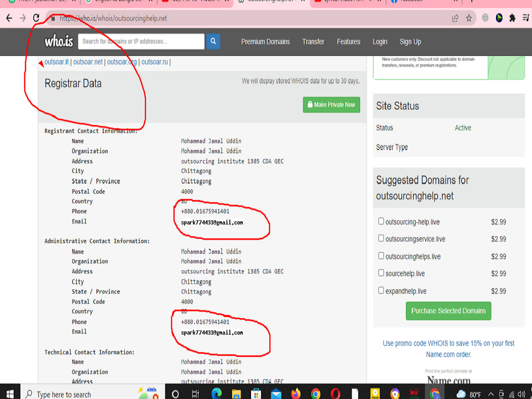Click the blue search magnifier button
The width and height of the screenshot is (532, 399).
213,41
